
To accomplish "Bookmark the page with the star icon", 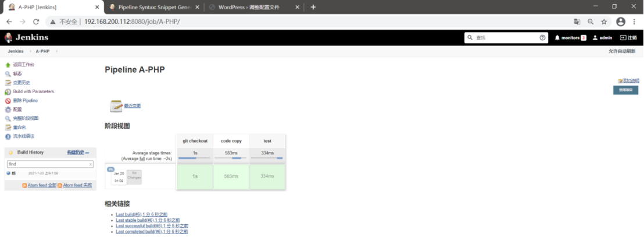I will (x=604, y=22).
